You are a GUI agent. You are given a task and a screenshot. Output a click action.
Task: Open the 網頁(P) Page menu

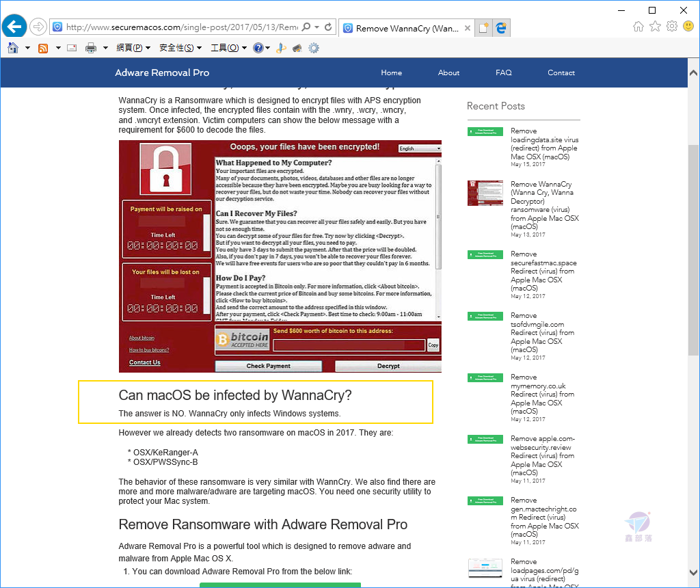point(133,48)
